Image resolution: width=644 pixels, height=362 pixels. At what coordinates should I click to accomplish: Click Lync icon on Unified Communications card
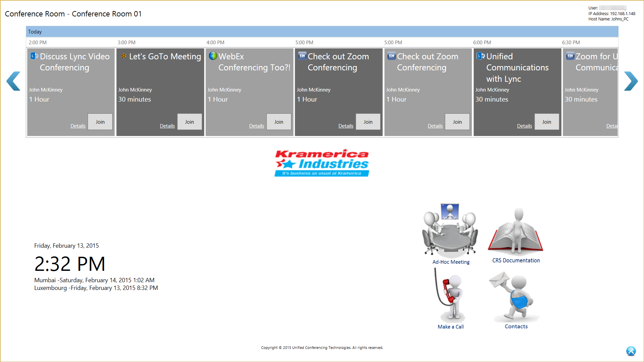tap(481, 56)
